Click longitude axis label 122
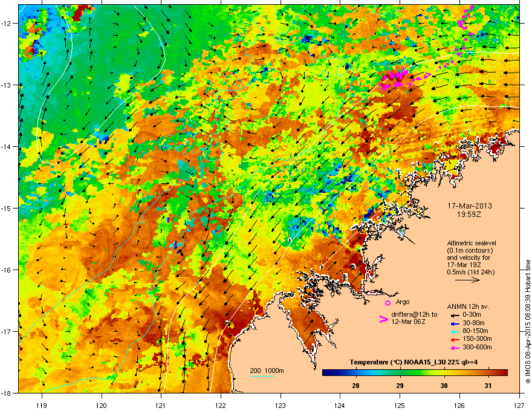Screen dimensions: 532x411 tap(221, 406)
